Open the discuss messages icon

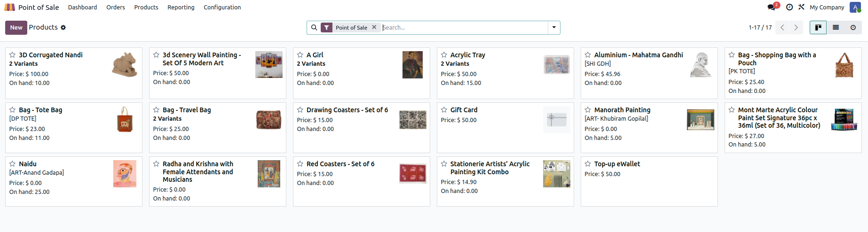pyautogui.click(x=771, y=7)
